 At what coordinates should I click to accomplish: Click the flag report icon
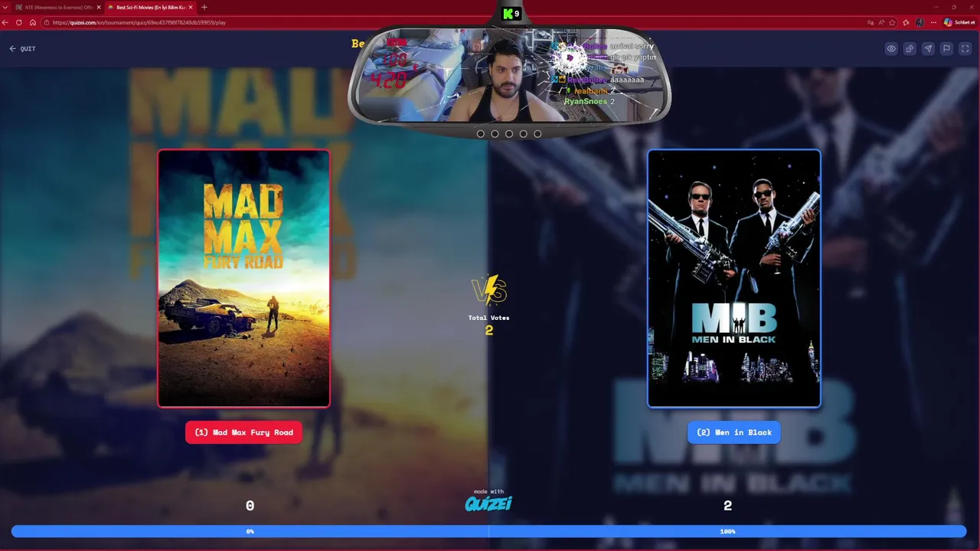pos(946,49)
